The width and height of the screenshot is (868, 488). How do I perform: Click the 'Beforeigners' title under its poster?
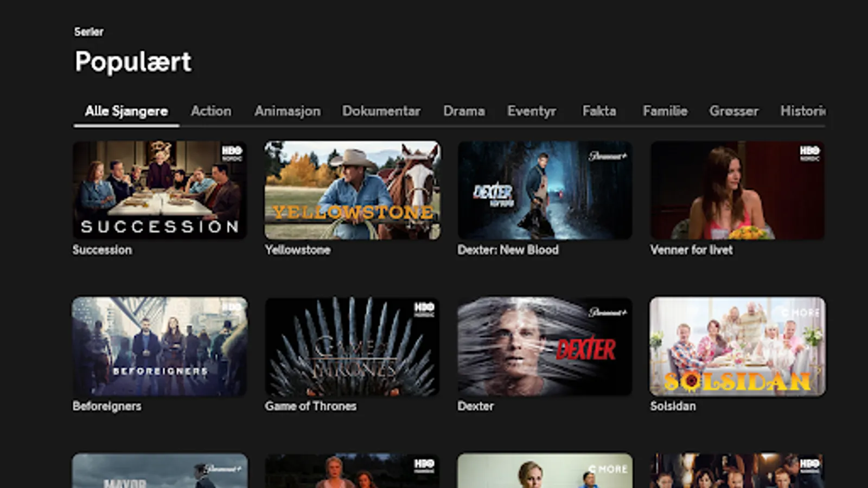click(x=107, y=406)
